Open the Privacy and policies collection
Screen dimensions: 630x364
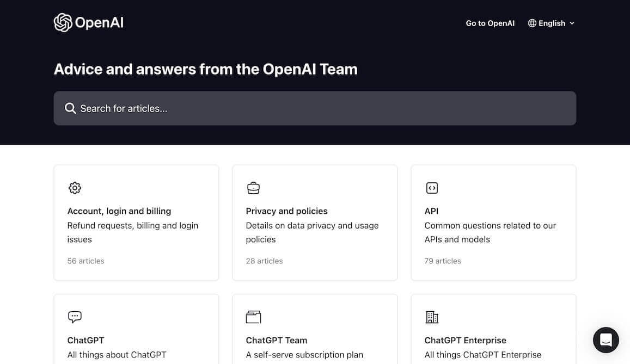pos(286,211)
